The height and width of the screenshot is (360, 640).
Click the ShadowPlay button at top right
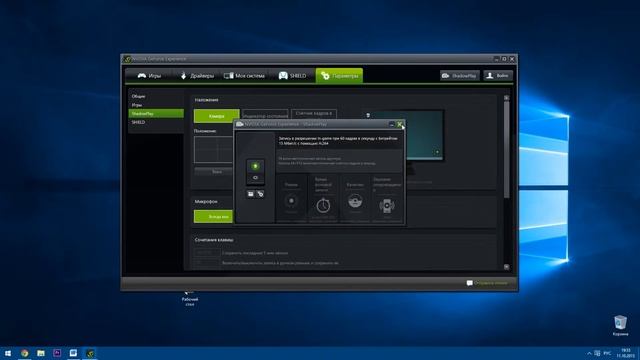coord(460,76)
